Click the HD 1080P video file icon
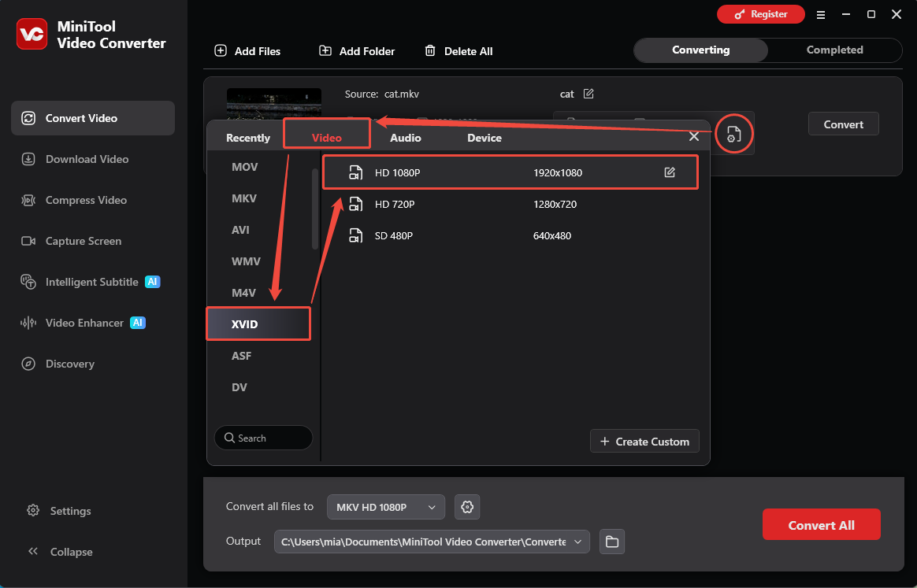This screenshot has height=588, width=917. point(355,172)
